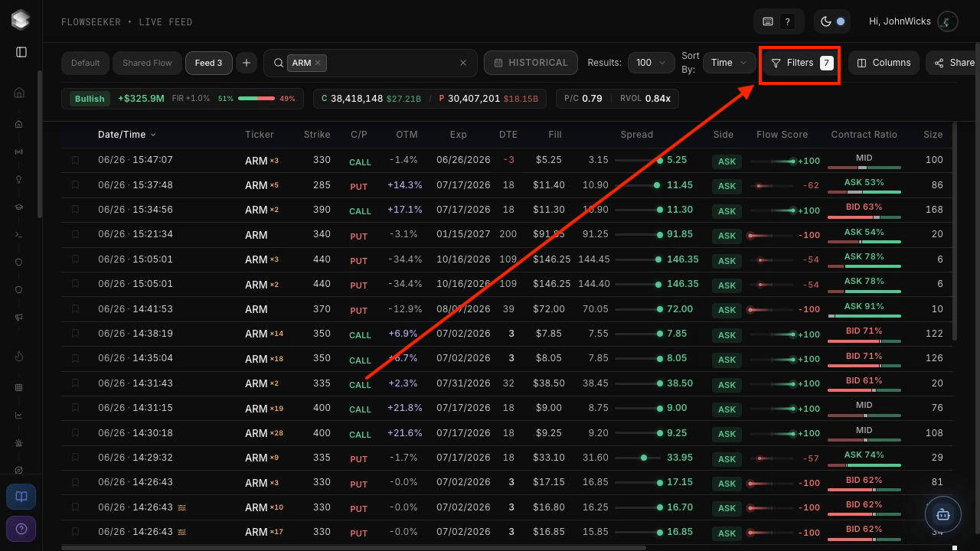
Task: Switch to the Default feed tab
Action: pyautogui.click(x=86, y=63)
